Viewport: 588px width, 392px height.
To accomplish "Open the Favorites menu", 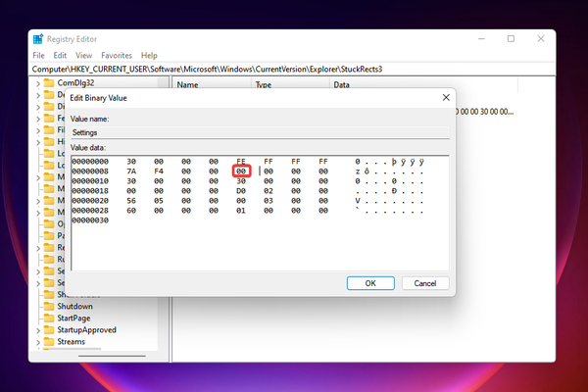I will click(117, 56).
